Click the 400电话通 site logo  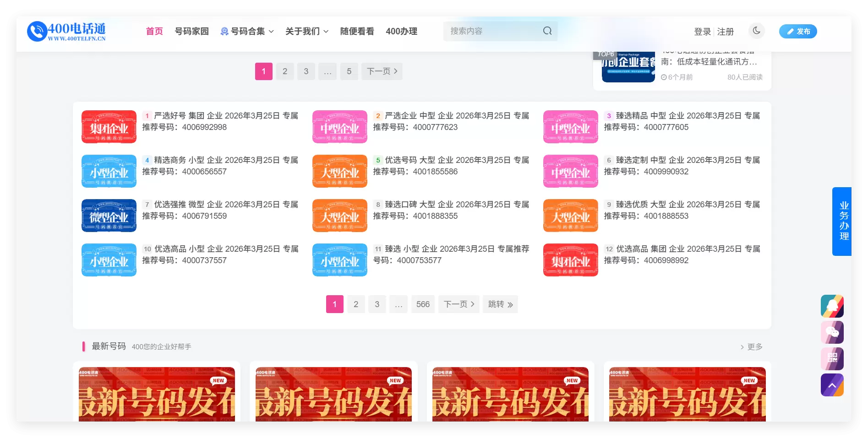tap(66, 31)
